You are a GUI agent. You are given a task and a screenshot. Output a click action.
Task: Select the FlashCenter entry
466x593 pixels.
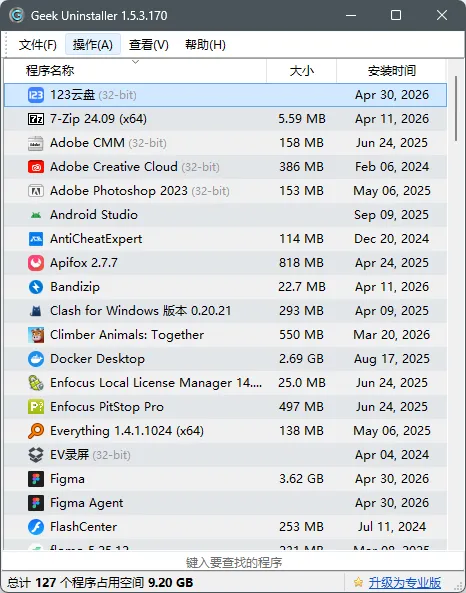[225, 527]
